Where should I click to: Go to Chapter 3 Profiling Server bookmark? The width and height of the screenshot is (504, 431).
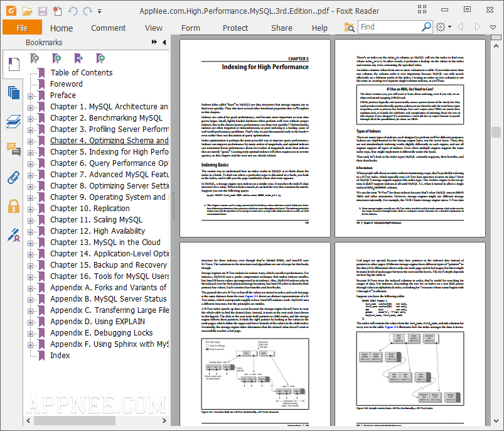point(109,129)
